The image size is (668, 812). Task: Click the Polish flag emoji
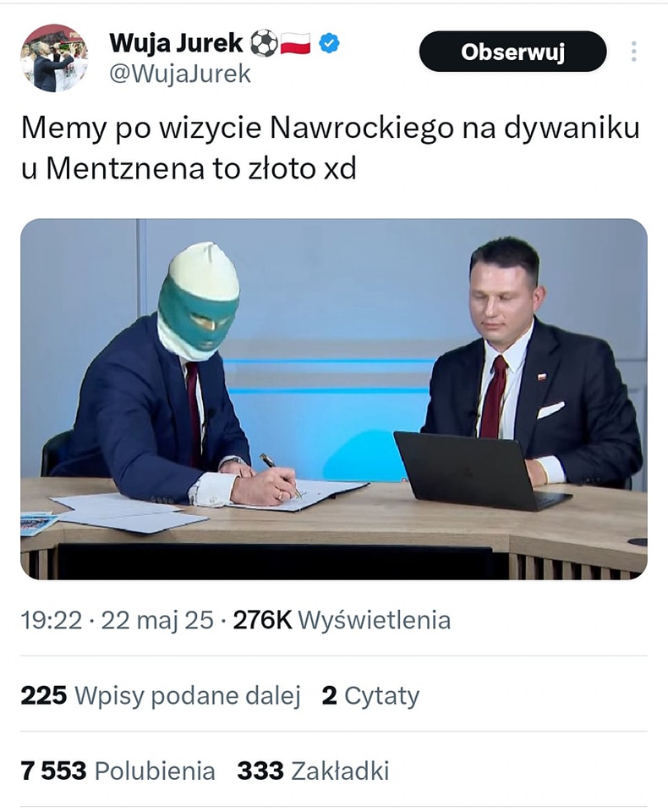point(295,43)
